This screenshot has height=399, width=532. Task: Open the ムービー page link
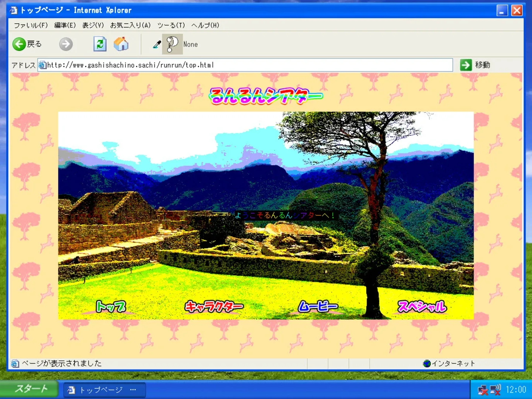point(318,306)
